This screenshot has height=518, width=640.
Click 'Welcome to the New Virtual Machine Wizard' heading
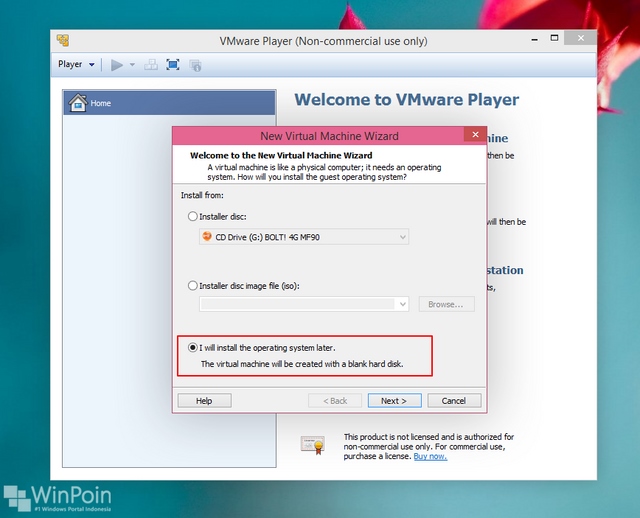click(x=281, y=156)
